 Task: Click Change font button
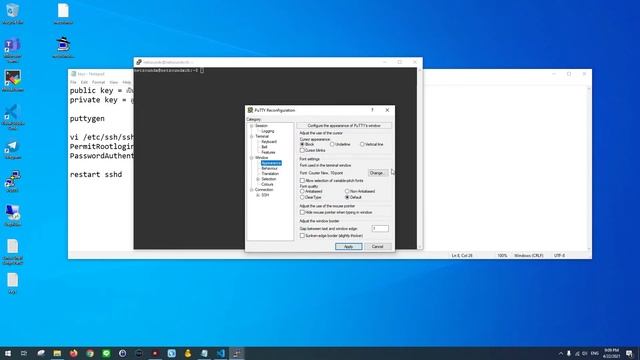tap(378, 173)
